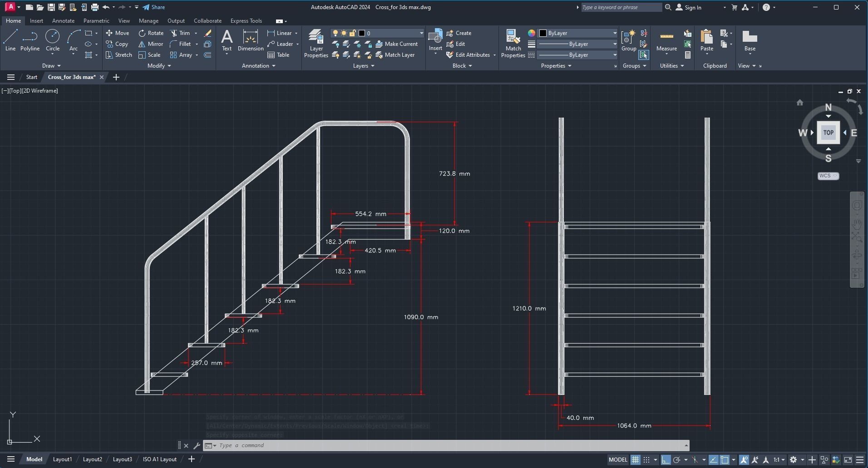This screenshot has width=868, height=468.
Task: Click the Move tool
Action: [118, 33]
